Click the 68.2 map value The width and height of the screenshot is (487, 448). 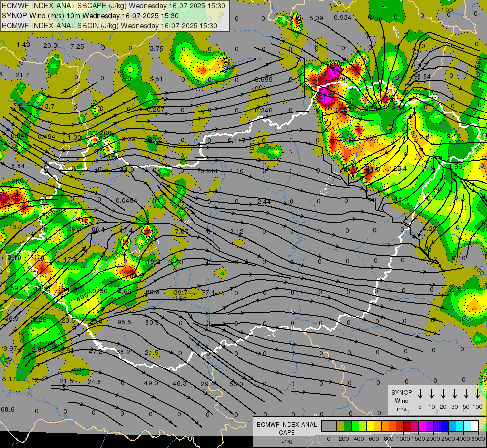[123, 352]
